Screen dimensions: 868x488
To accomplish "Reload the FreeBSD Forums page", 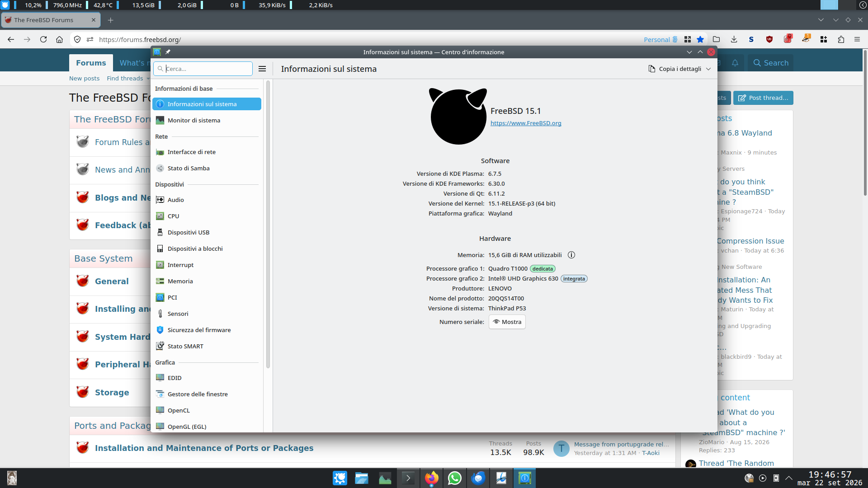I will click(x=43, y=39).
